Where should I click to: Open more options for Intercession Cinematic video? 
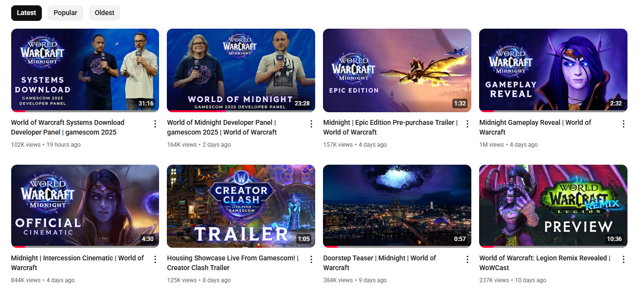(x=155, y=259)
